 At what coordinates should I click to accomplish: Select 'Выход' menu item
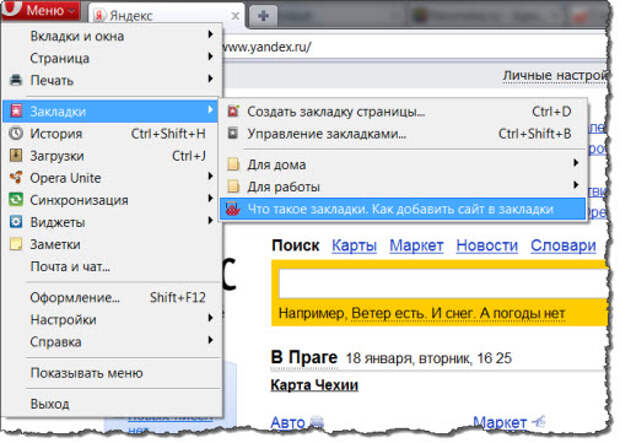(x=110, y=404)
